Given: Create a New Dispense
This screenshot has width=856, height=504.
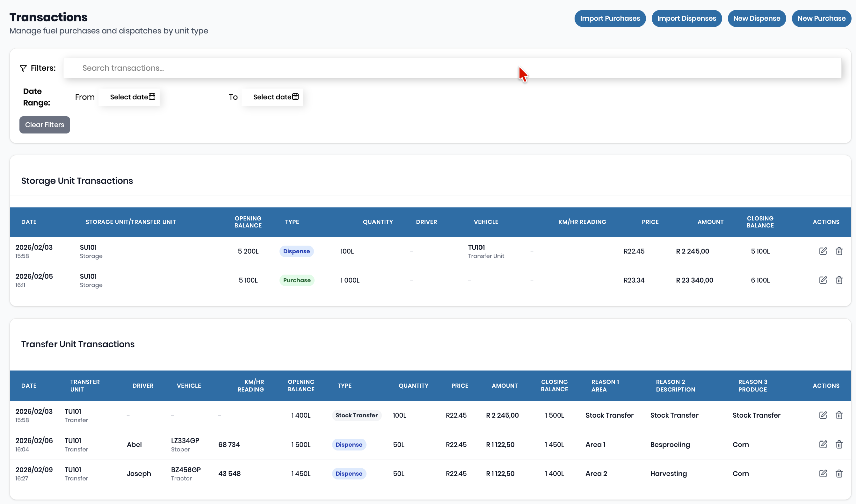Looking at the screenshot, I should (757, 18).
